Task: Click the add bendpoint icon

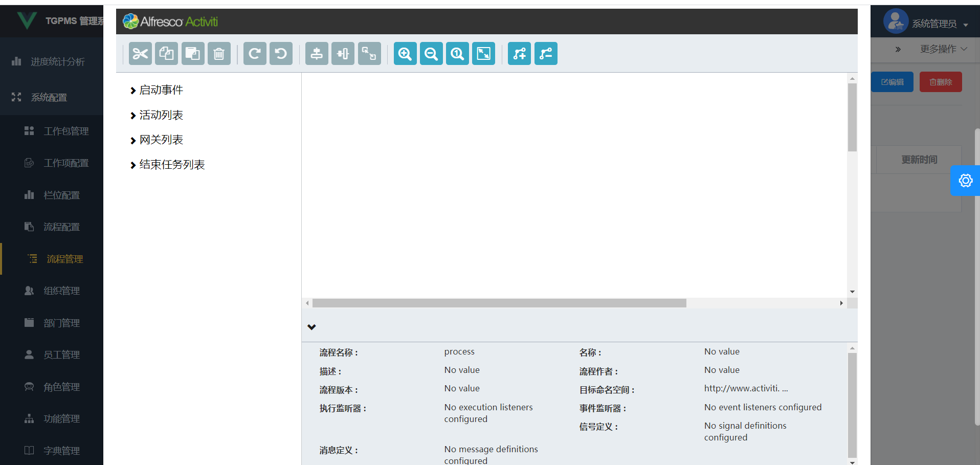Action: tap(519, 53)
